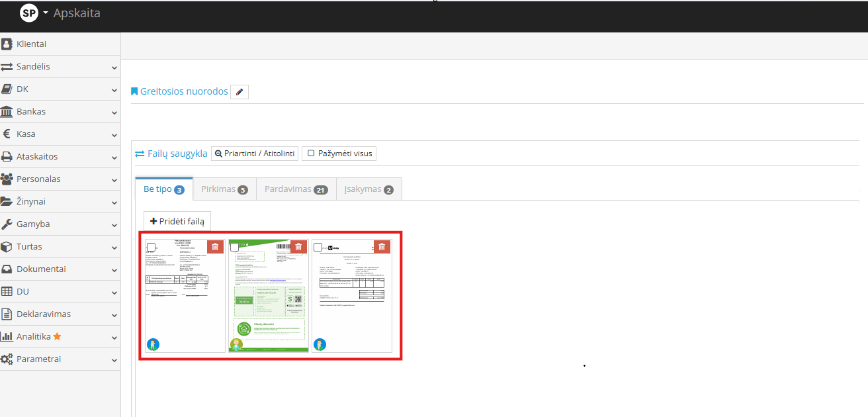Click the Analitika bar chart icon
Image resolution: width=868 pixels, height=417 pixels.
click(7, 337)
